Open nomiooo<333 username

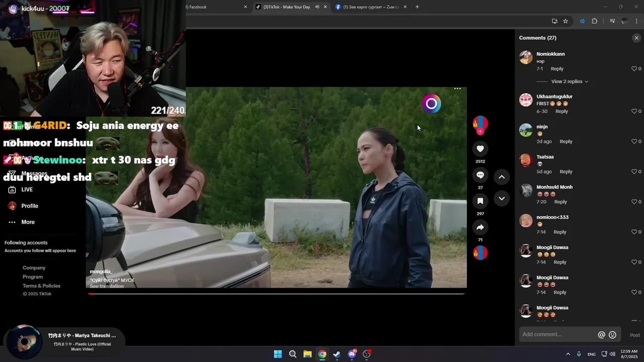552,217
